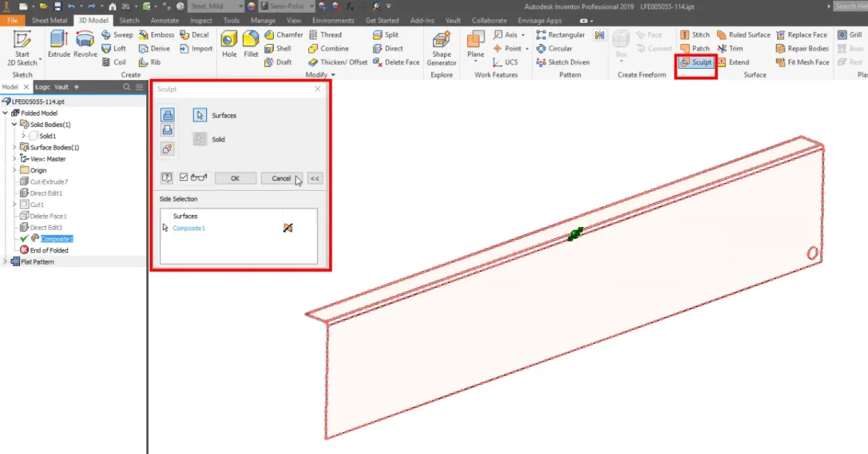The height and width of the screenshot is (454, 868).
Task: Select the Fillet tool
Action: pos(250,43)
